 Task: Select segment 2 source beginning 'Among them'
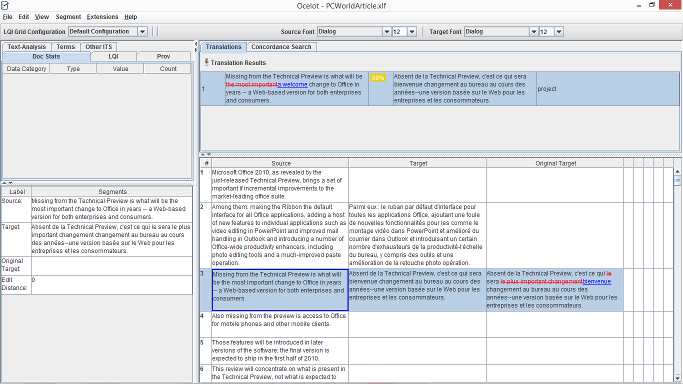pyautogui.click(x=280, y=235)
